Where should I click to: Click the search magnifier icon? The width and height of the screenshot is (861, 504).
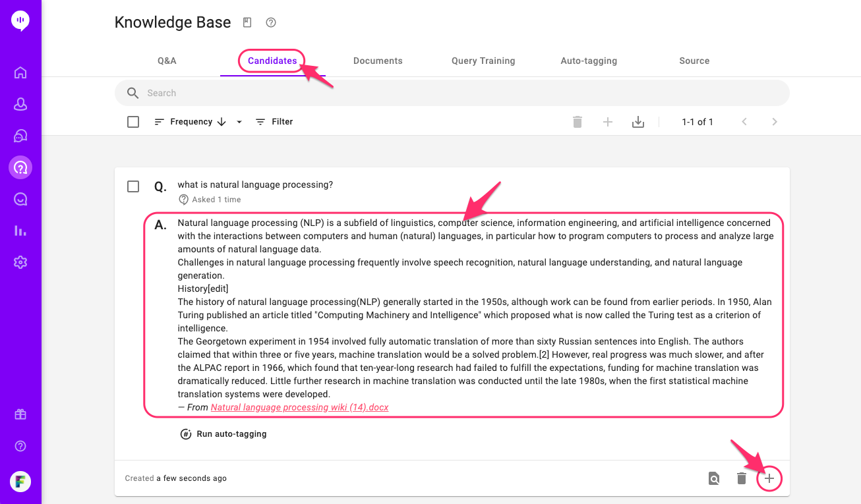(133, 93)
